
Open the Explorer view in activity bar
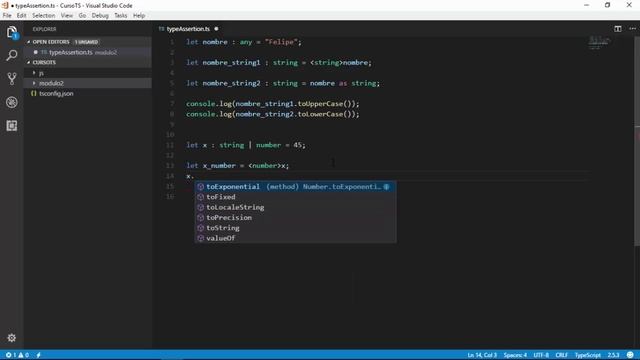pyautogui.click(x=11, y=32)
